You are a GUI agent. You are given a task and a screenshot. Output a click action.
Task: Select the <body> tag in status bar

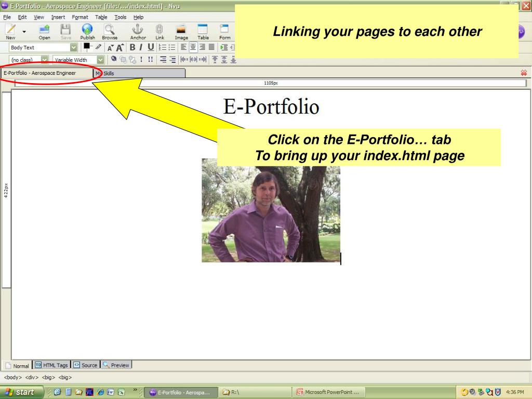pyautogui.click(x=13, y=377)
